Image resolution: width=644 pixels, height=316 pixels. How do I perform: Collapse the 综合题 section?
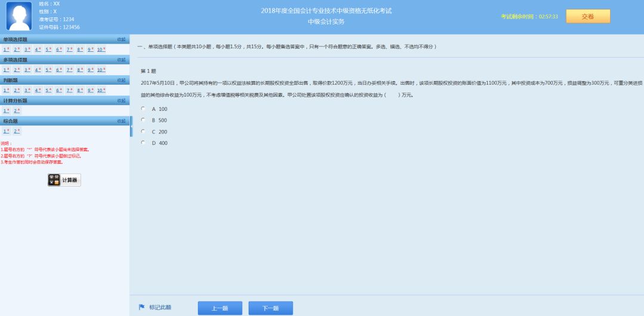(x=121, y=121)
